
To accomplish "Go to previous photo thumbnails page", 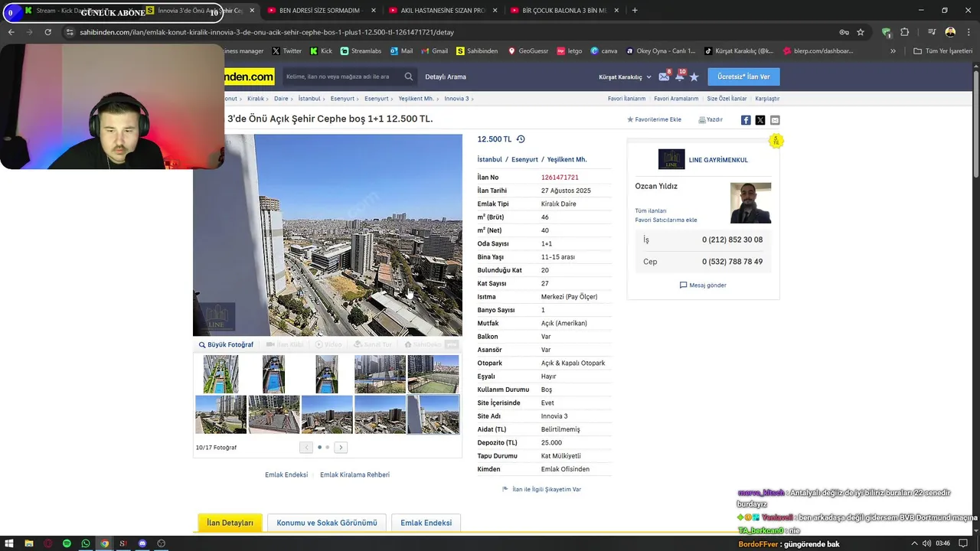I will 306,447.
